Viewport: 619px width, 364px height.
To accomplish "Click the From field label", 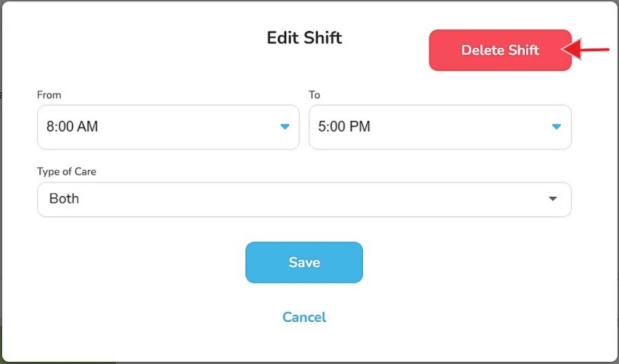I will 49,95.
